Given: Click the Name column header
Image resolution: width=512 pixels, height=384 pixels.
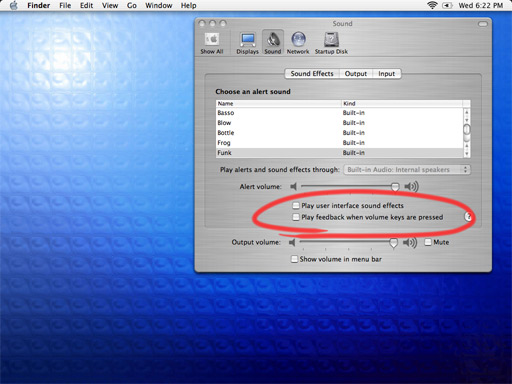Looking at the screenshot, I should (x=278, y=104).
